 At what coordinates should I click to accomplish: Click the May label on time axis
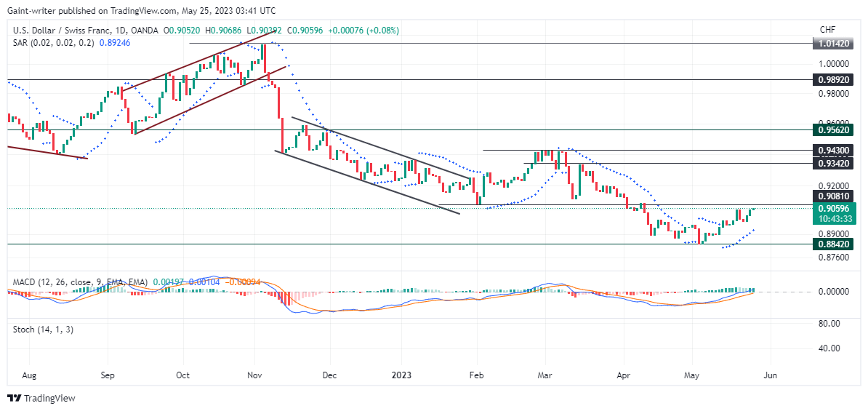click(x=691, y=375)
